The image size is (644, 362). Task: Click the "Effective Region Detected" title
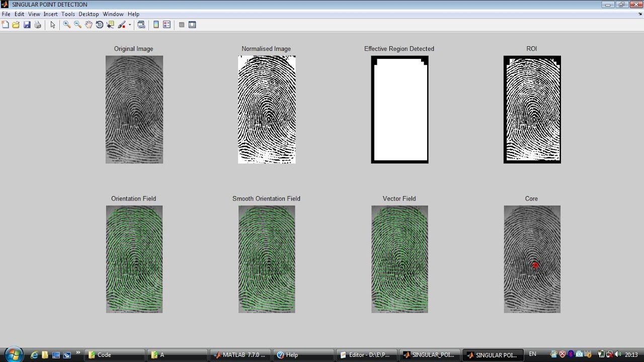pyautogui.click(x=399, y=49)
